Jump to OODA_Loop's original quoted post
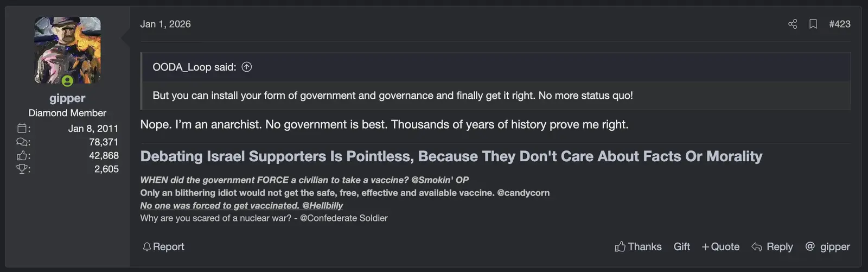This screenshot has width=868, height=272. tap(247, 67)
